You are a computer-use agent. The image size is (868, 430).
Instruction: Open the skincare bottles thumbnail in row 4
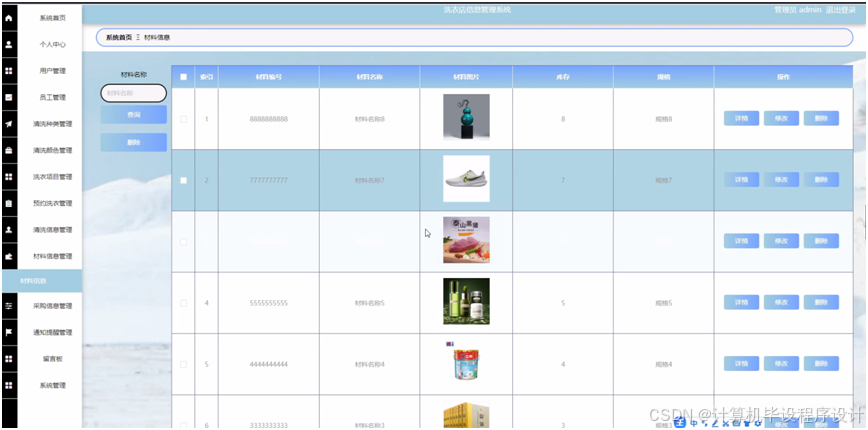coord(466,301)
